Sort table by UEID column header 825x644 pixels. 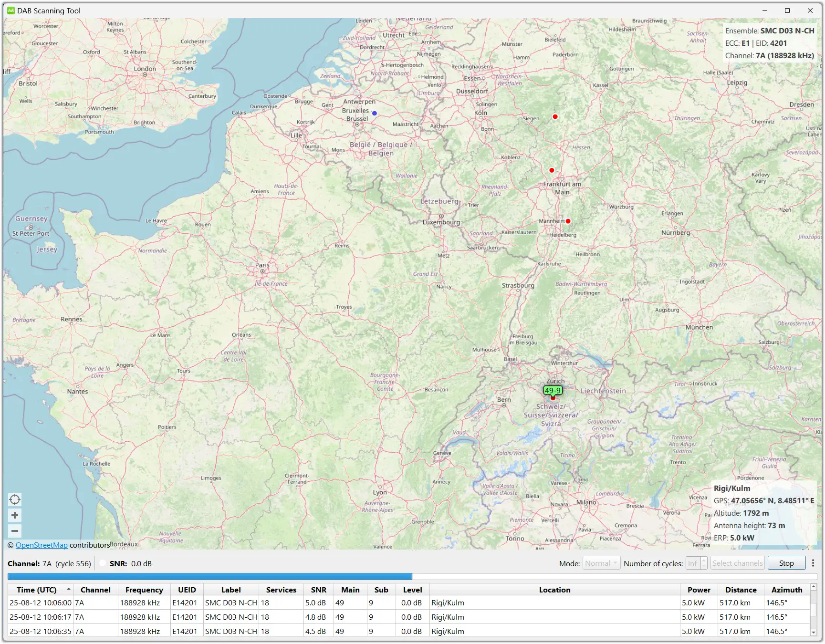click(x=187, y=590)
